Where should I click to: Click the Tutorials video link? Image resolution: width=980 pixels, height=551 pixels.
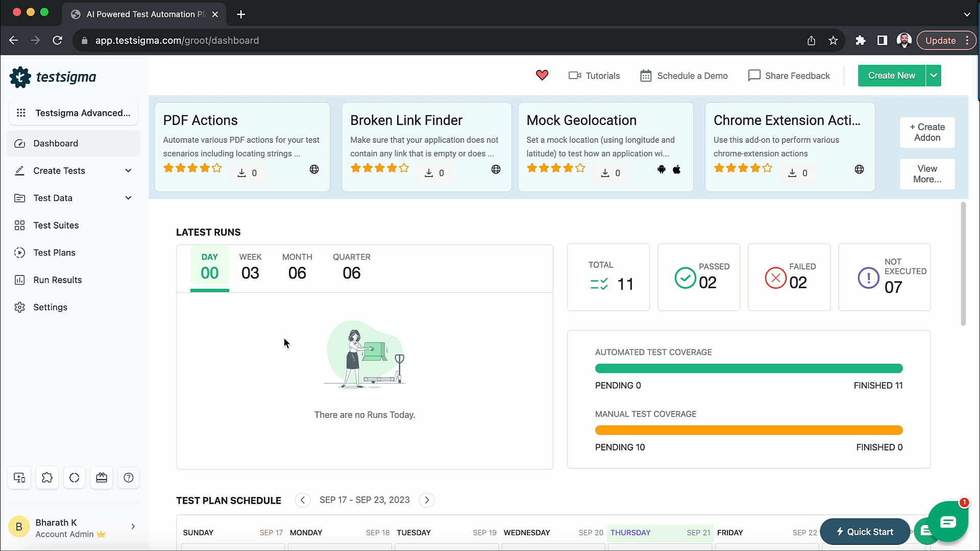point(594,76)
